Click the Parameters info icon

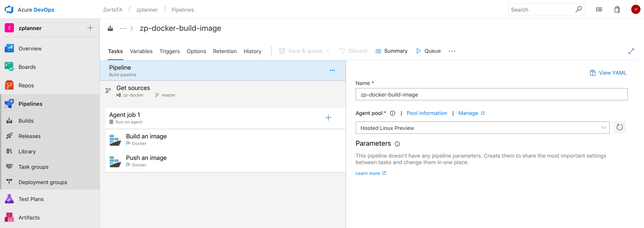click(397, 144)
